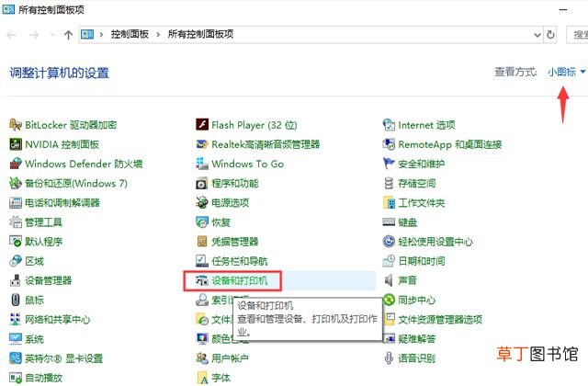Open the 电源选项 text link
This screenshot has width=588, height=386.
click(231, 203)
